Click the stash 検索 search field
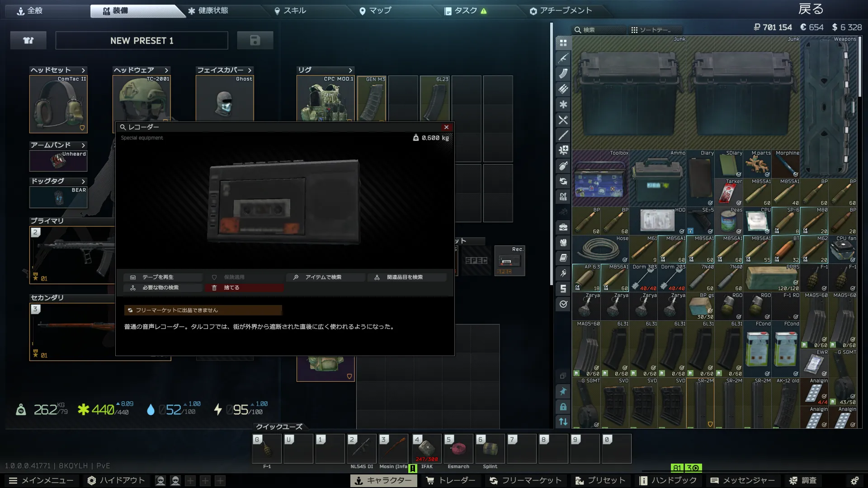Image resolution: width=868 pixels, height=488 pixels. (599, 30)
